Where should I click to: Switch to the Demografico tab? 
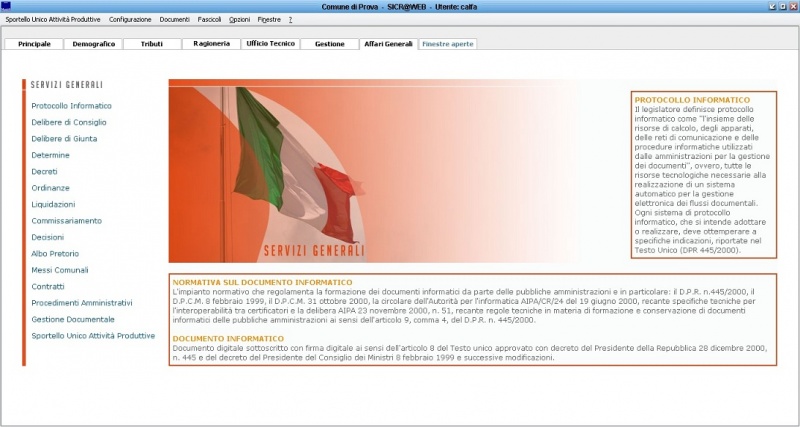pos(93,44)
